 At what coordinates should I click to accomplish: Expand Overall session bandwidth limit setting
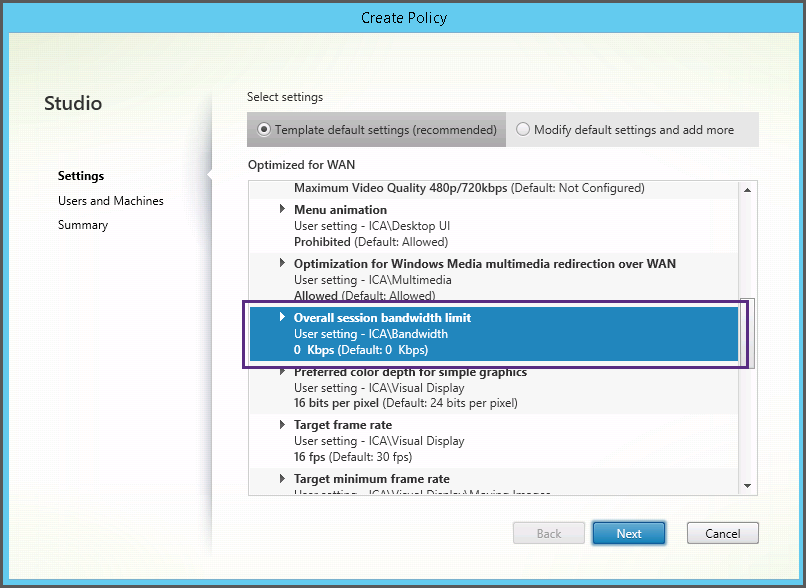tap(282, 317)
